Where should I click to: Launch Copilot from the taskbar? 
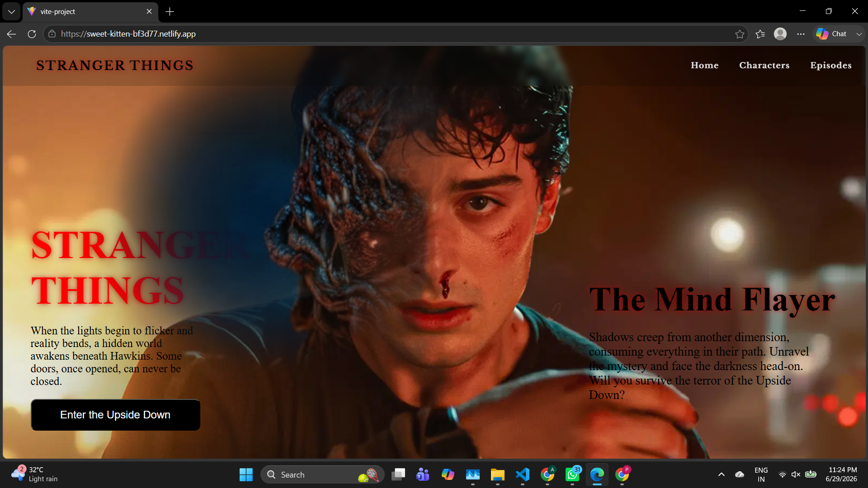448,474
